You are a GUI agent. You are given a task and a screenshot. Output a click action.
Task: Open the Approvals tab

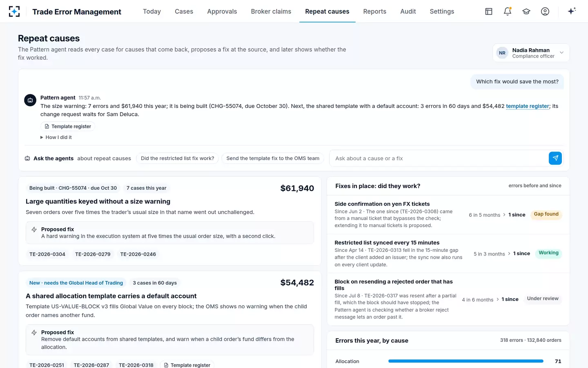coord(222,11)
